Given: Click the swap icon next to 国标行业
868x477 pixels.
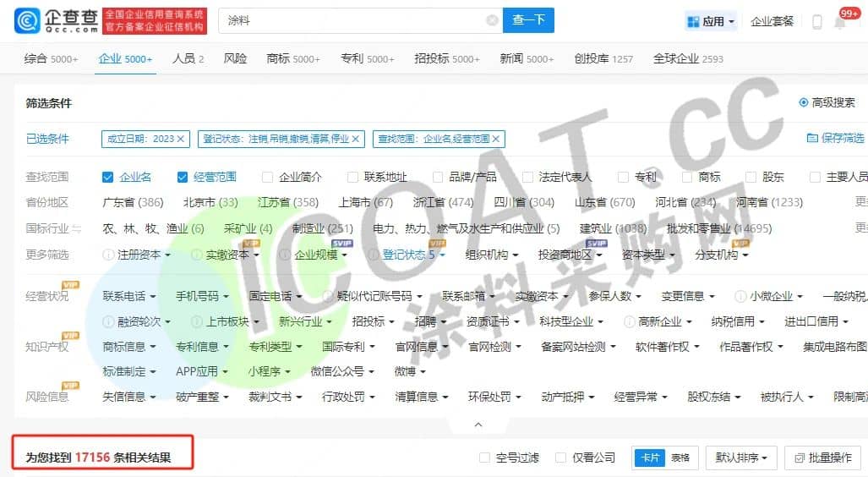Looking at the screenshot, I should [x=77, y=228].
